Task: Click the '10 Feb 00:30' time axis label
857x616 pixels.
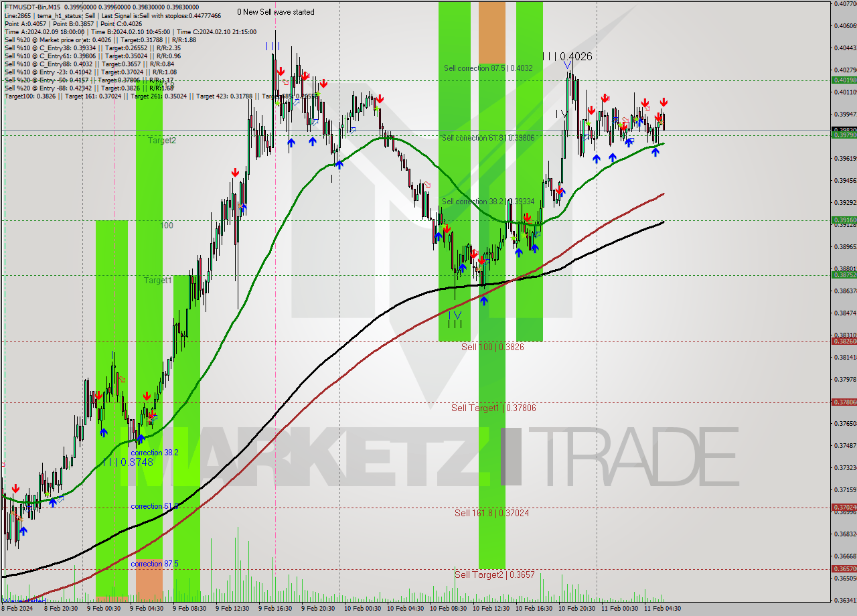Action: (362, 609)
